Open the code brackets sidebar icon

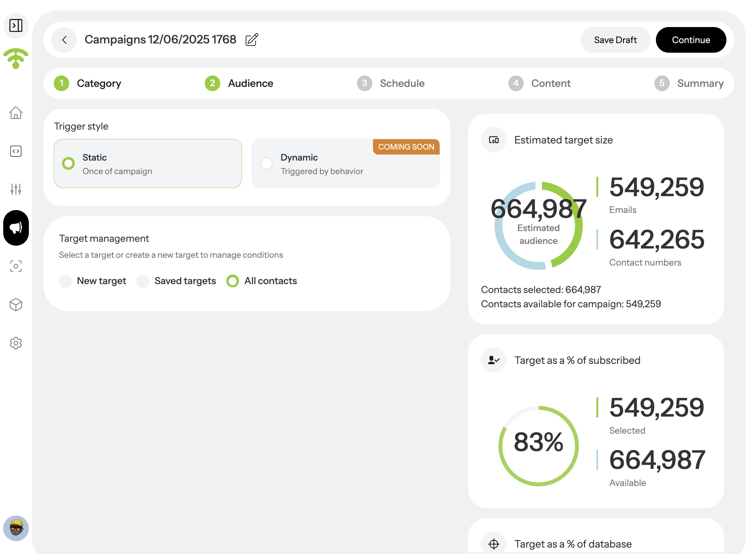coord(16,151)
